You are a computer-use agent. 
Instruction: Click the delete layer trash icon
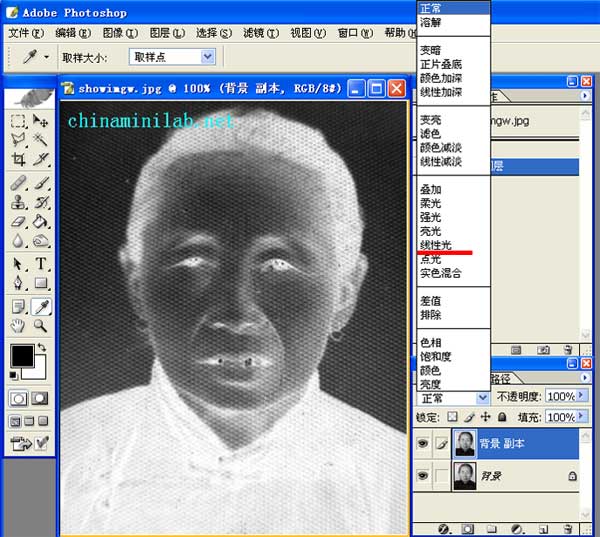[566, 527]
